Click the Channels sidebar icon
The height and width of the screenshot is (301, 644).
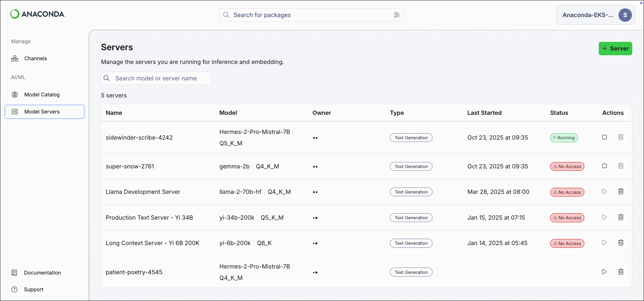(x=15, y=59)
